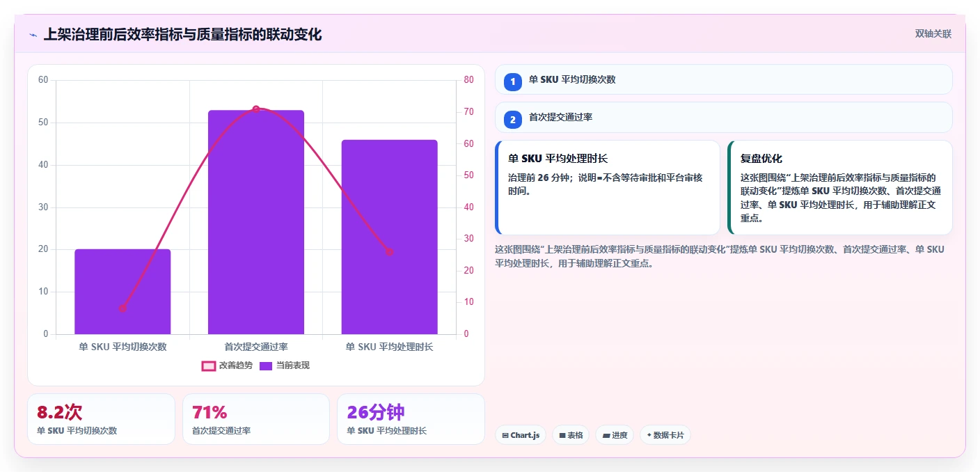Click the 71% metric card
This screenshot has height=472, width=980.
(x=256, y=419)
